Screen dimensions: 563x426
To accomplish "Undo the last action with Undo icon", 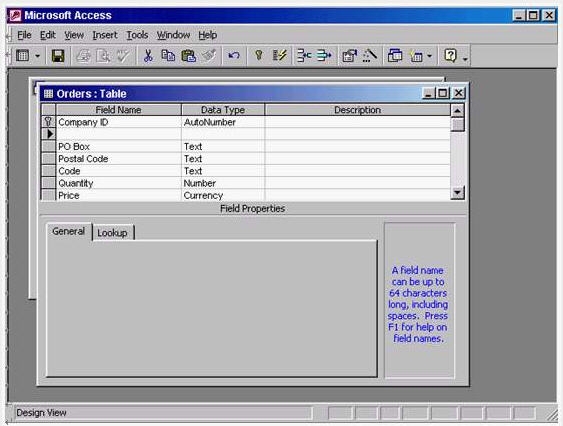I will coord(234,56).
